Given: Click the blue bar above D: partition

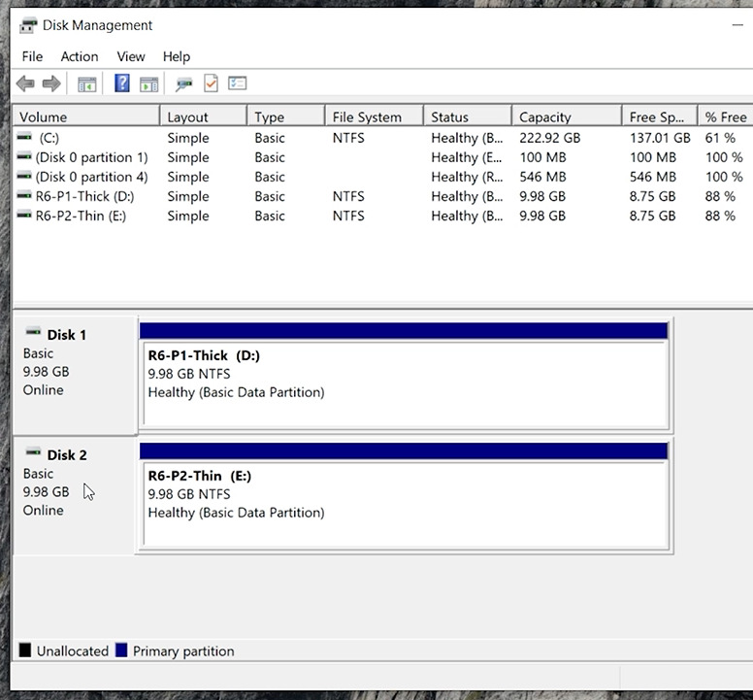Looking at the screenshot, I should [404, 330].
